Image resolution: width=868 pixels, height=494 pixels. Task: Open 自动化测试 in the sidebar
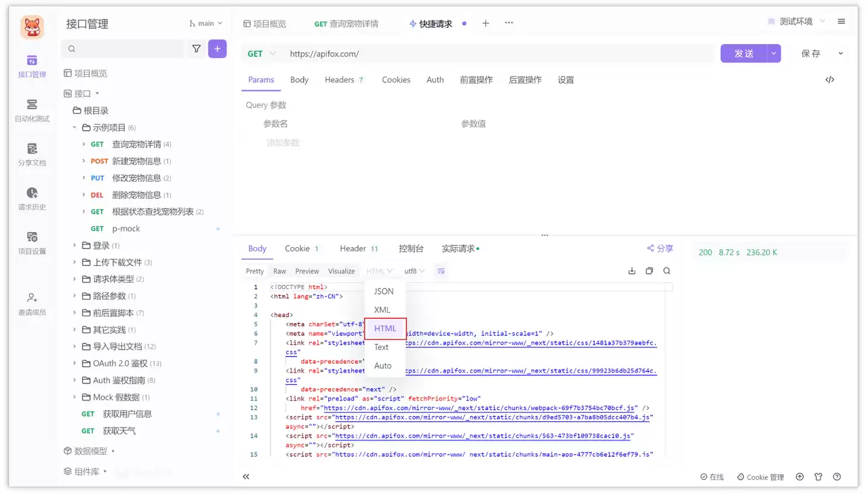(32, 111)
